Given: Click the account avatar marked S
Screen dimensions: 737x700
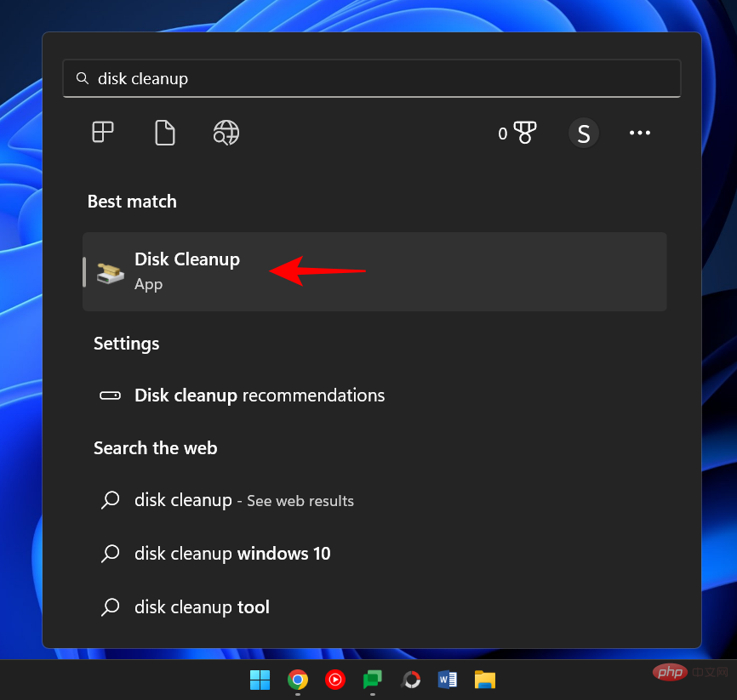Looking at the screenshot, I should 583,133.
